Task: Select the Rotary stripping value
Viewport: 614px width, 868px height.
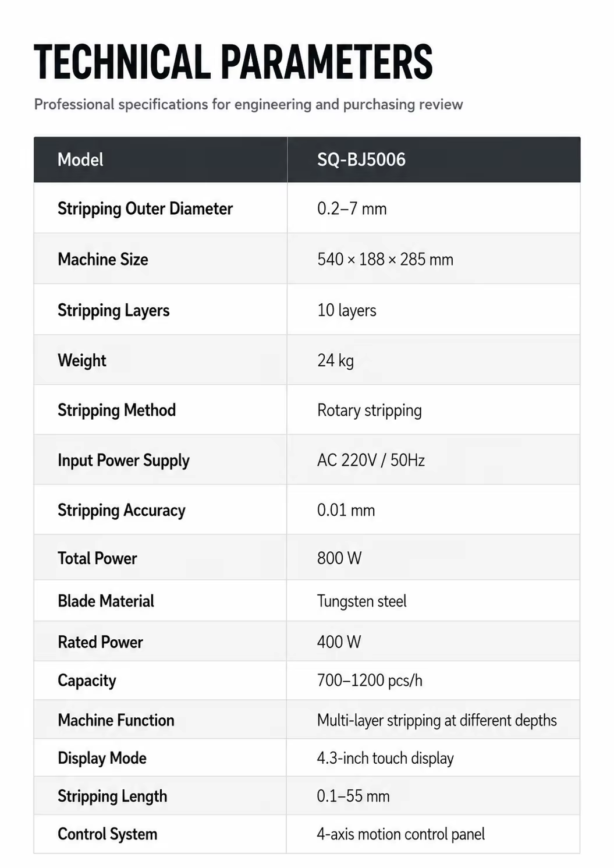Action: click(x=369, y=410)
